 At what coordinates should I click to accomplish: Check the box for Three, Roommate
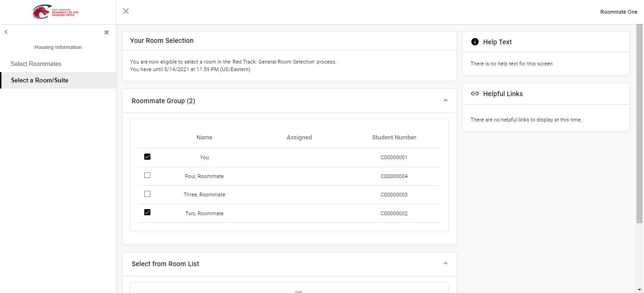tap(147, 194)
